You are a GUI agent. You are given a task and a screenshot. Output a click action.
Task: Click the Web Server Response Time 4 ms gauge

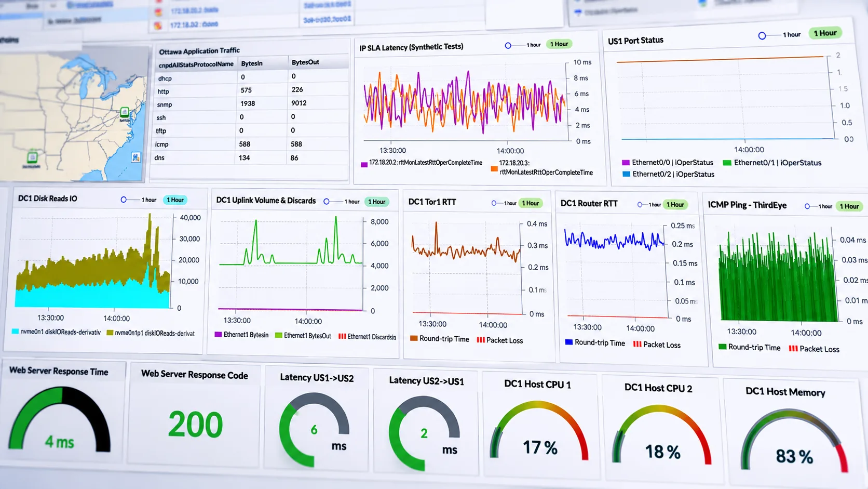coord(59,418)
